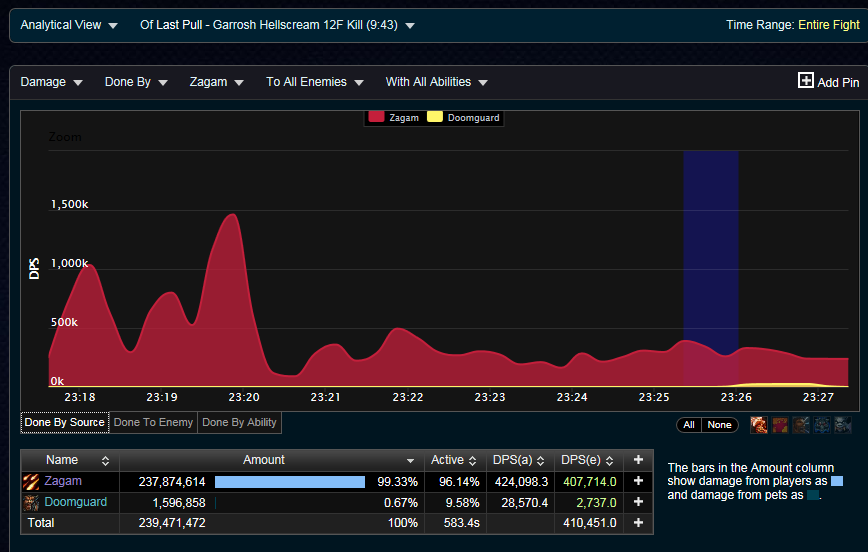Click the Zagam amount value 237,874,614
Image resolution: width=868 pixels, height=552 pixels.
tap(172, 482)
